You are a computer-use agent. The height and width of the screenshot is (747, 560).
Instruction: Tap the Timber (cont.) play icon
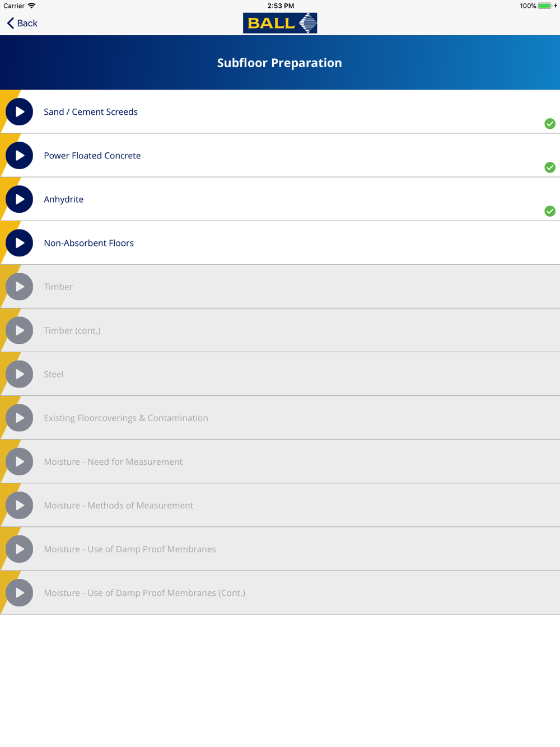(x=20, y=330)
